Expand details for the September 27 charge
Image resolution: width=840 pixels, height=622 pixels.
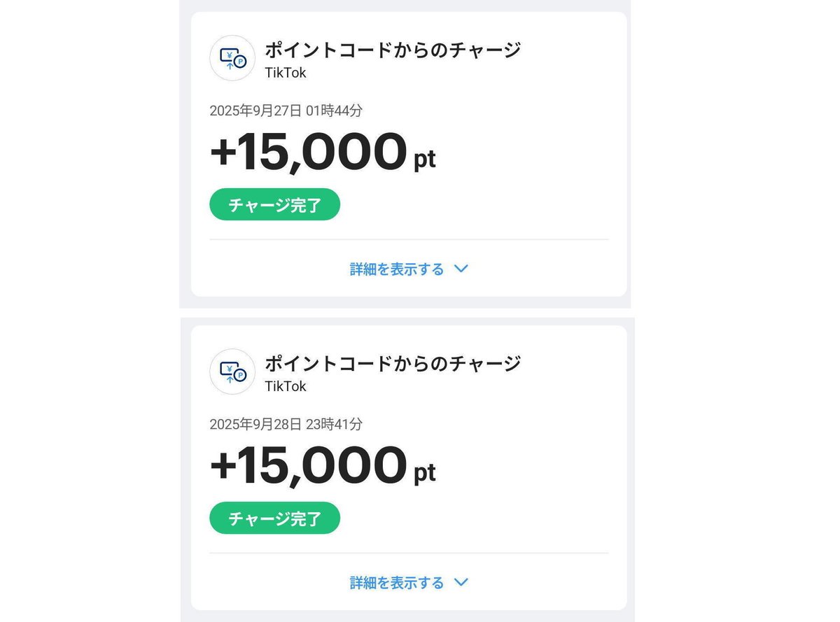pos(395,269)
